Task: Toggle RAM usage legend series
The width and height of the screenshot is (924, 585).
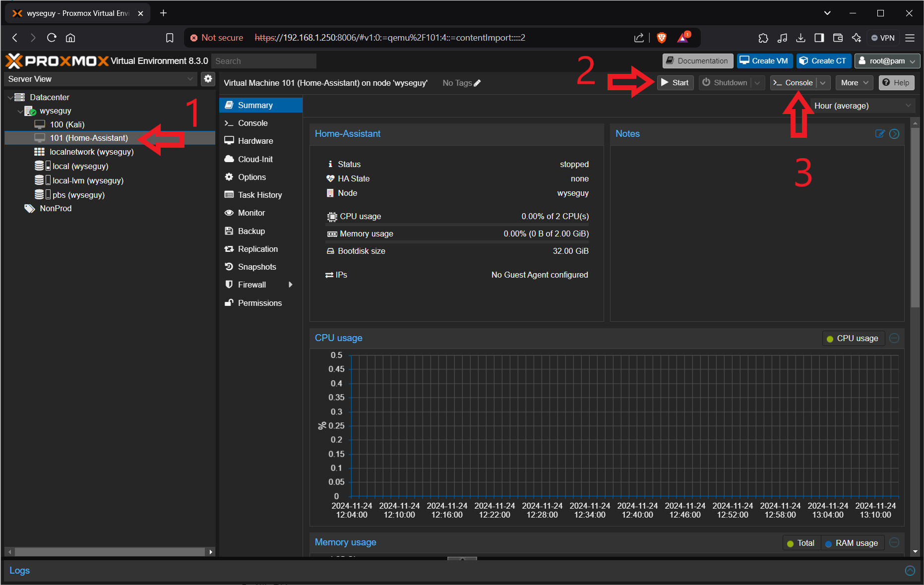Action: [852, 543]
